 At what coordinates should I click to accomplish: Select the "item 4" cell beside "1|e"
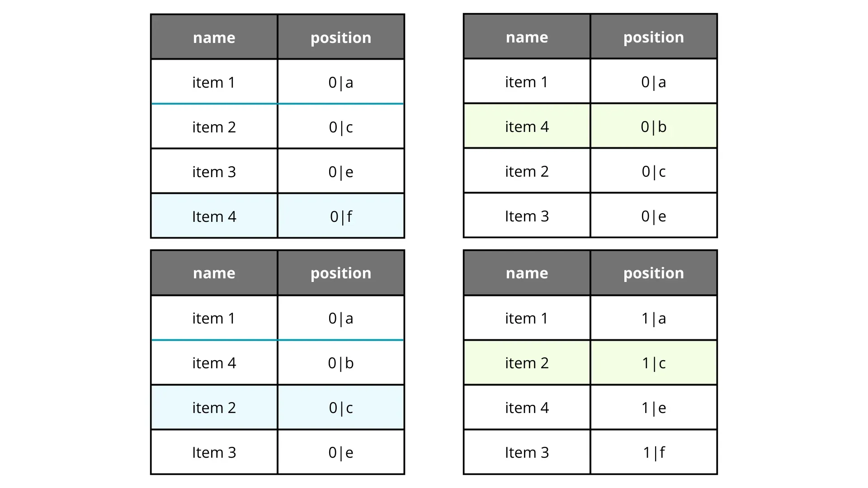tap(527, 408)
